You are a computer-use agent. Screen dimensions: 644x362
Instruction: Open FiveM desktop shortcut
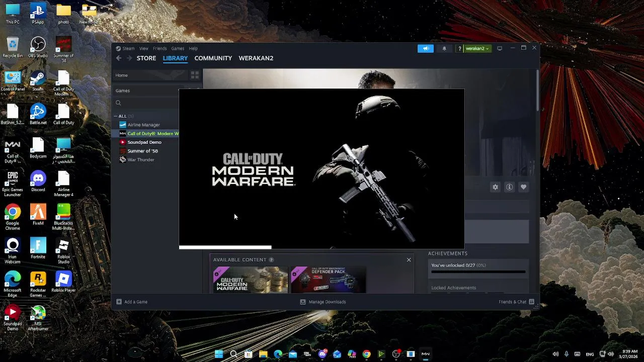point(38,215)
